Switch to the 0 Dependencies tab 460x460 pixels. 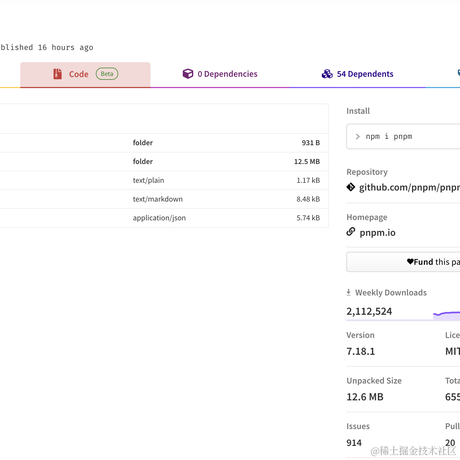click(220, 74)
